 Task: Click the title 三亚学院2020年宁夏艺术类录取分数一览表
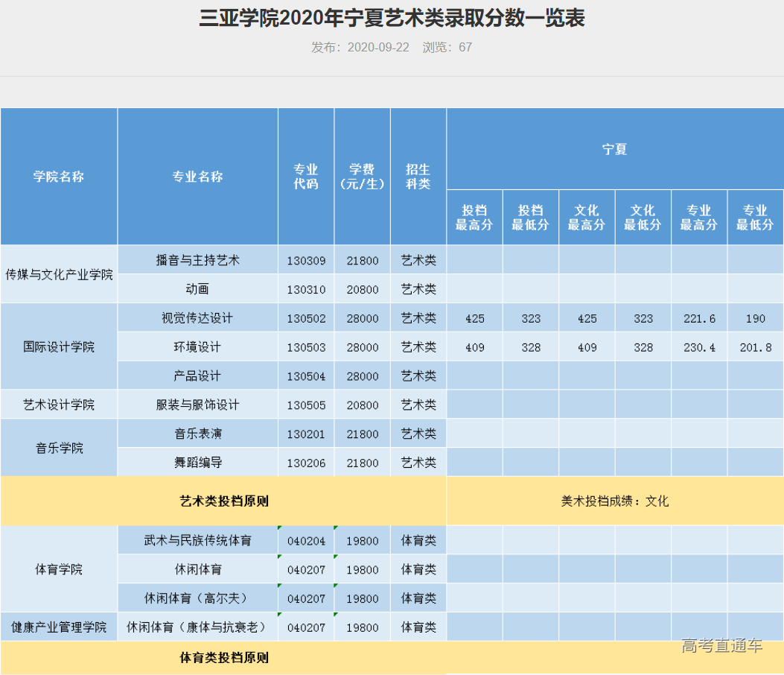[x=391, y=19]
